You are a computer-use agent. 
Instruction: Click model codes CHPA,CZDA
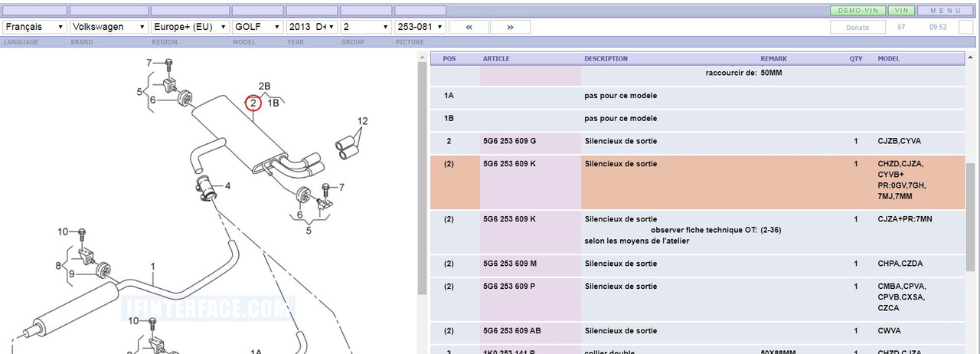pyautogui.click(x=900, y=264)
